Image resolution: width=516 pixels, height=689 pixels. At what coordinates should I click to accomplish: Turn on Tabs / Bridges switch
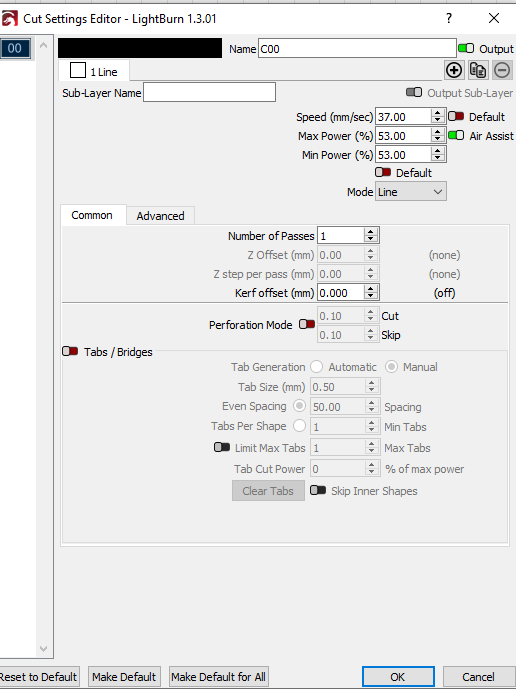70,351
